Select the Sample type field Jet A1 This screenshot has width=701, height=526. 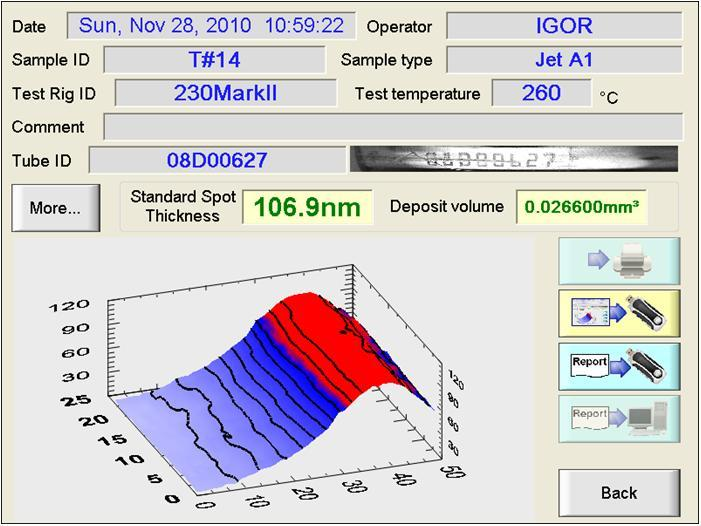coord(564,60)
